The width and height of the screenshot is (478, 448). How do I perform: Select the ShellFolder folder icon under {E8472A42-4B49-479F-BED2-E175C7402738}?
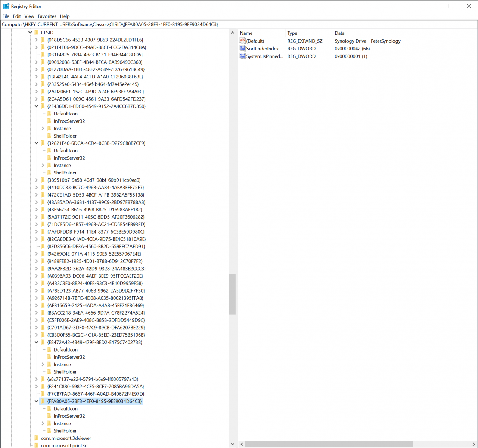click(x=50, y=371)
